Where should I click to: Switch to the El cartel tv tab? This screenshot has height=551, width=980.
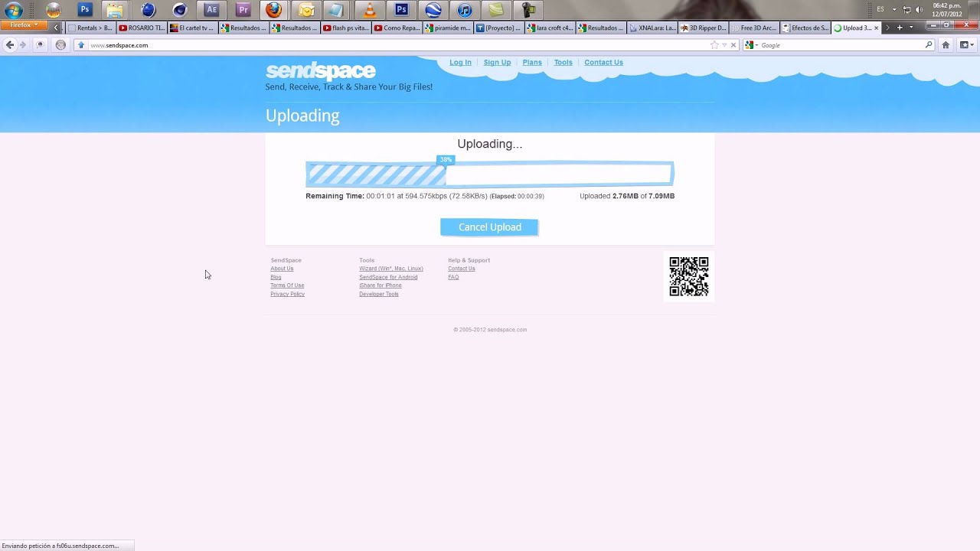[x=193, y=28]
